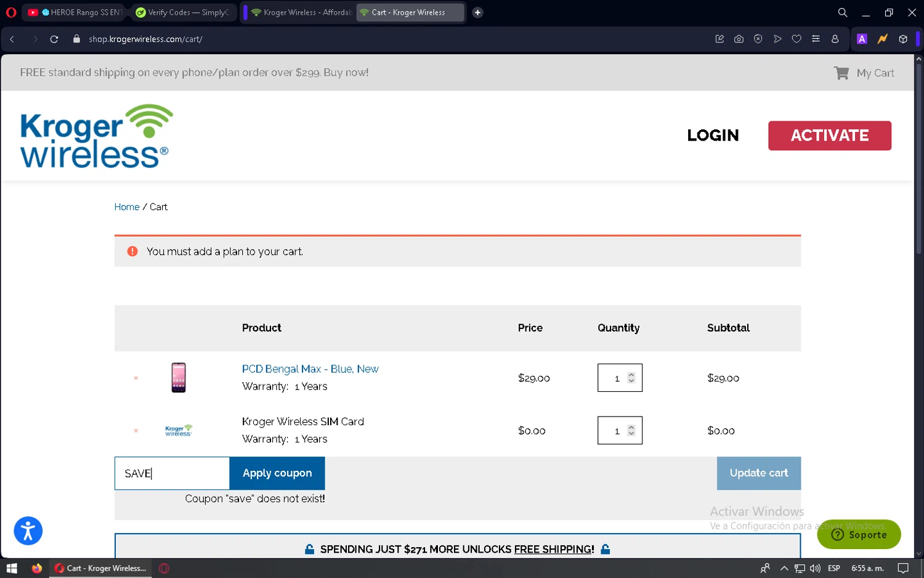
Task: Click the FREE SHIPPING link
Action: click(554, 549)
